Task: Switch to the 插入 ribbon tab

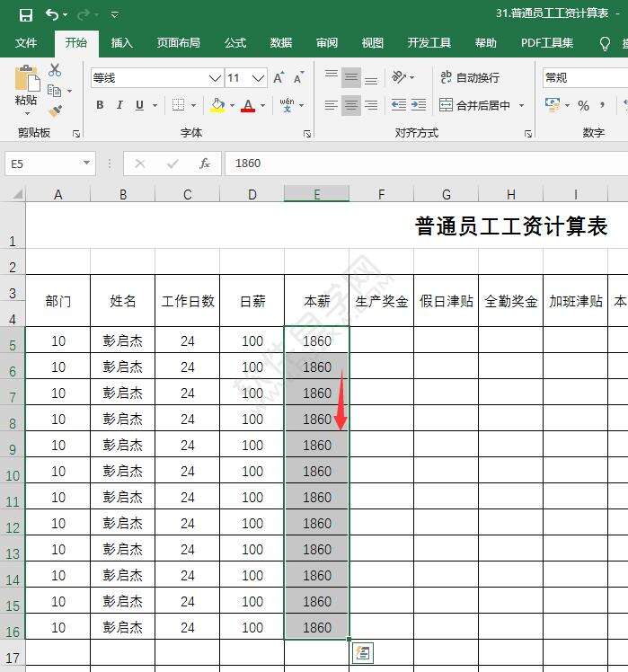Action: (122, 43)
